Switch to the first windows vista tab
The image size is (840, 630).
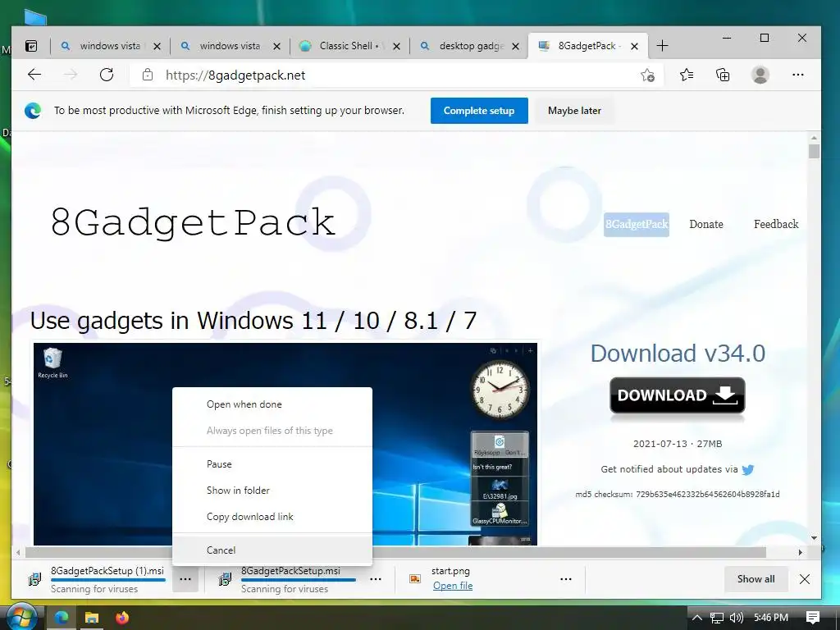click(110, 46)
